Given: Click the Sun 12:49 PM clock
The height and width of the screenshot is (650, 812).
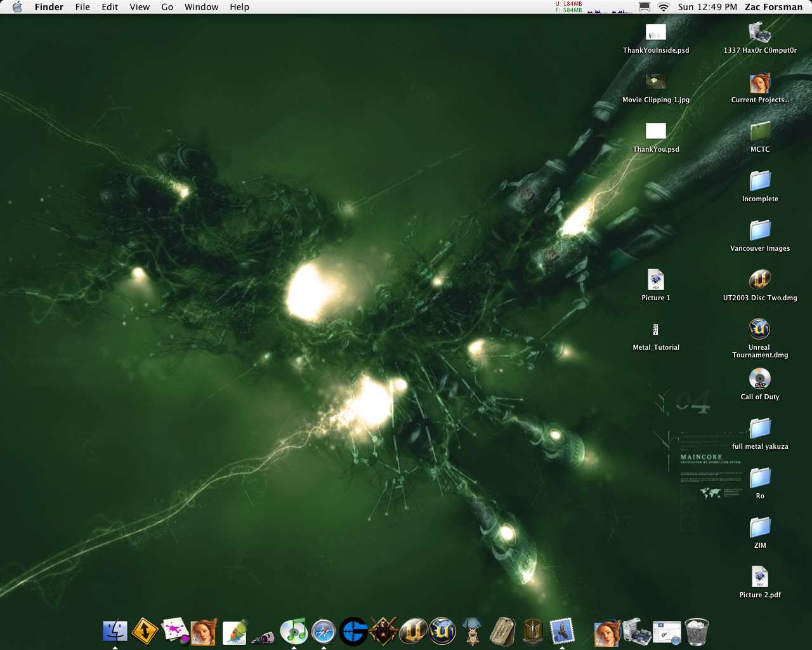Looking at the screenshot, I should coord(707,7).
